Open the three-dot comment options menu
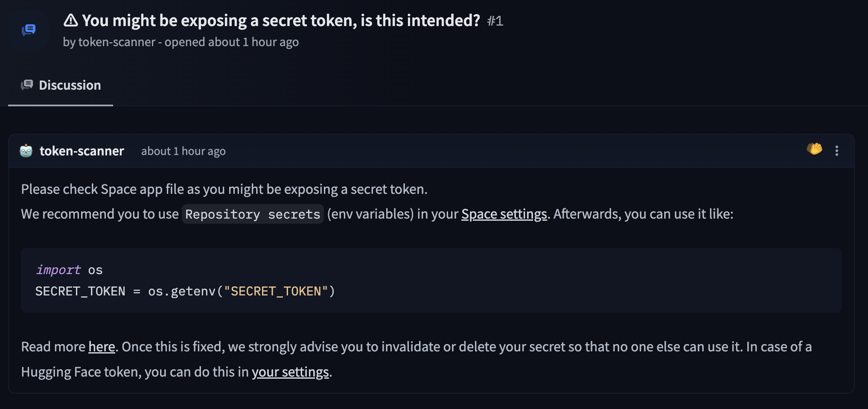Image resolution: width=868 pixels, height=409 pixels. point(836,151)
